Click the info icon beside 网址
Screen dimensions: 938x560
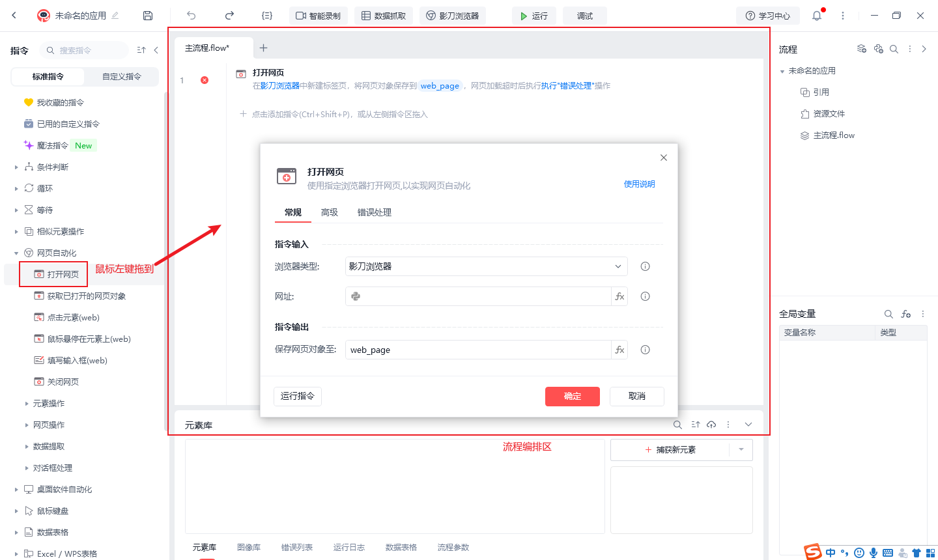645,296
